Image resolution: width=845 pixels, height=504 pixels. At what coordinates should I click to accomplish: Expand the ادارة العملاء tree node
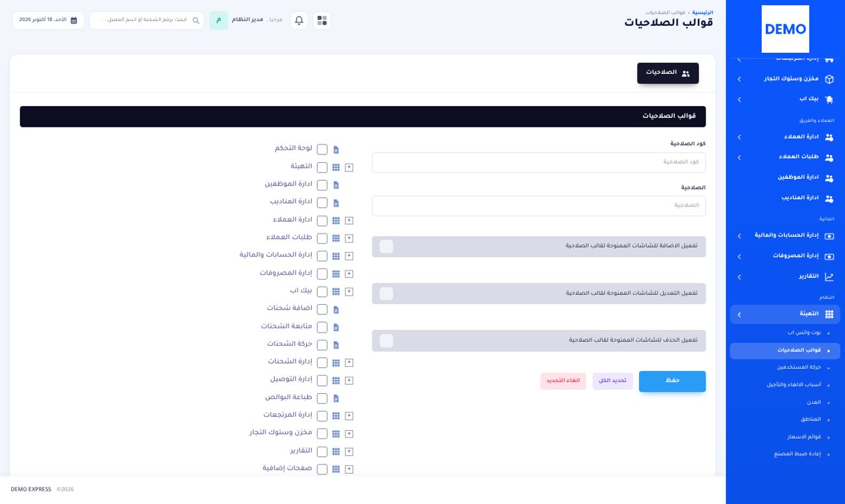pyautogui.click(x=349, y=220)
